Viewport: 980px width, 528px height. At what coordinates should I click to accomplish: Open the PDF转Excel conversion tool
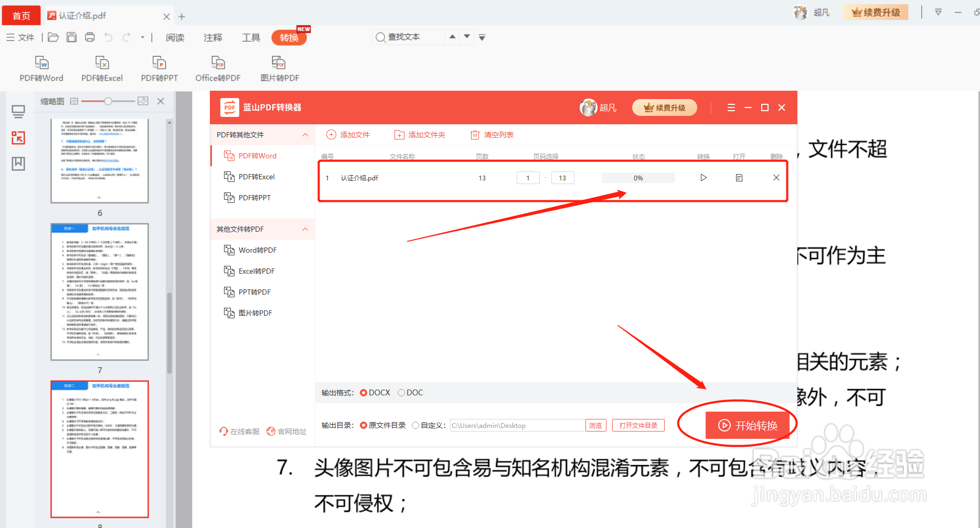click(x=102, y=69)
